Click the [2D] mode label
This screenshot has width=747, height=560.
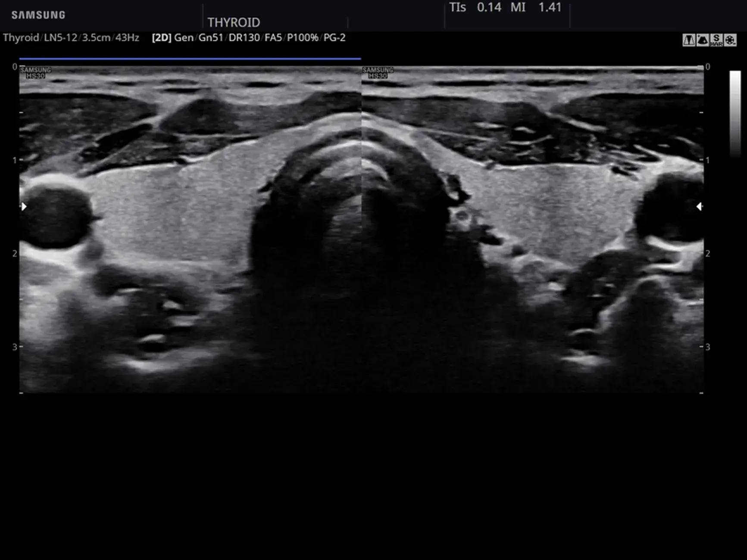pos(162,38)
